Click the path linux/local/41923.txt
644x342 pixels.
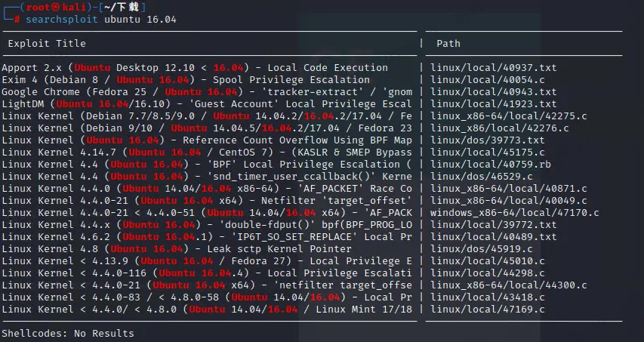coord(493,104)
